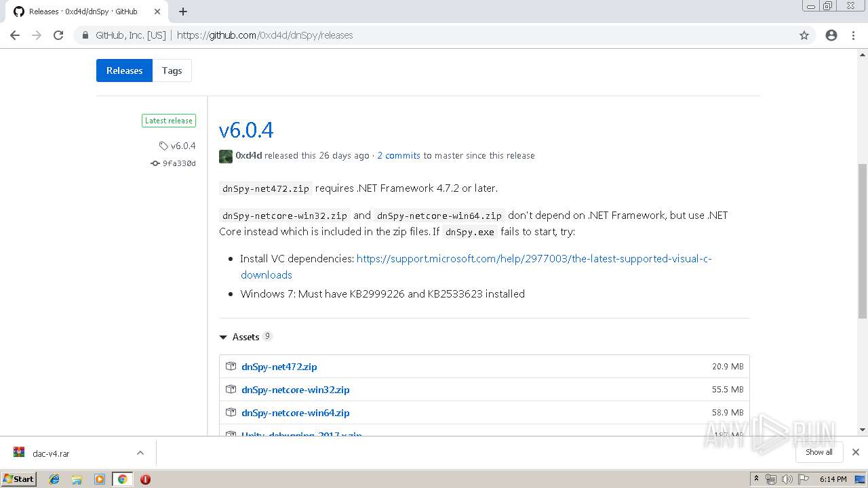This screenshot has height=488, width=868.
Task: Open the v6.0.4 release title link
Action: [246, 130]
